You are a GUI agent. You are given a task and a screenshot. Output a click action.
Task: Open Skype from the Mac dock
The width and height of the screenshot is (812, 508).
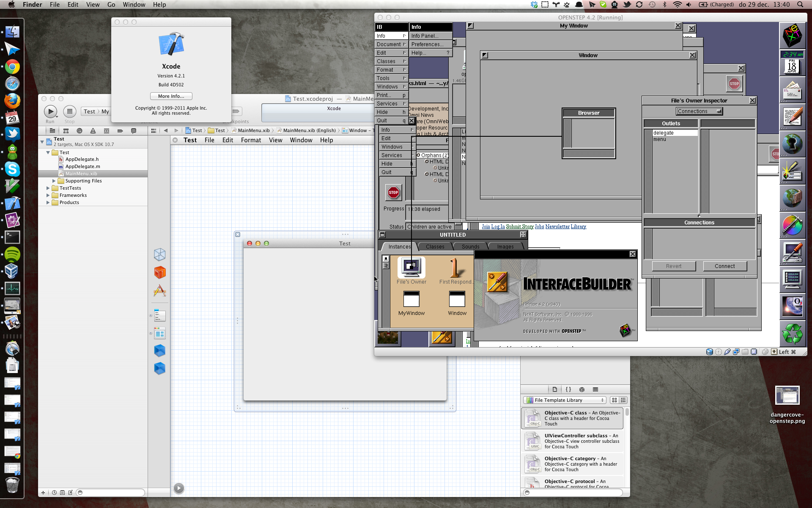pyautogui.click(x=12, y=169)
